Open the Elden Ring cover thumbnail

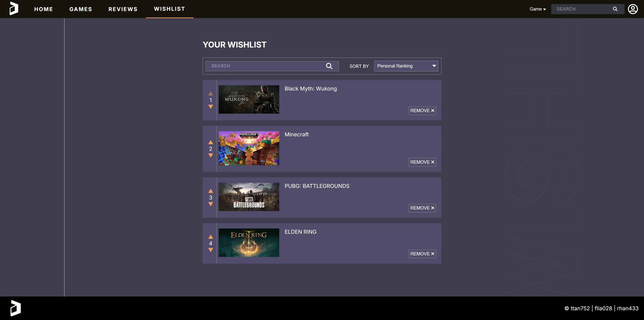[x=249, y=242]
